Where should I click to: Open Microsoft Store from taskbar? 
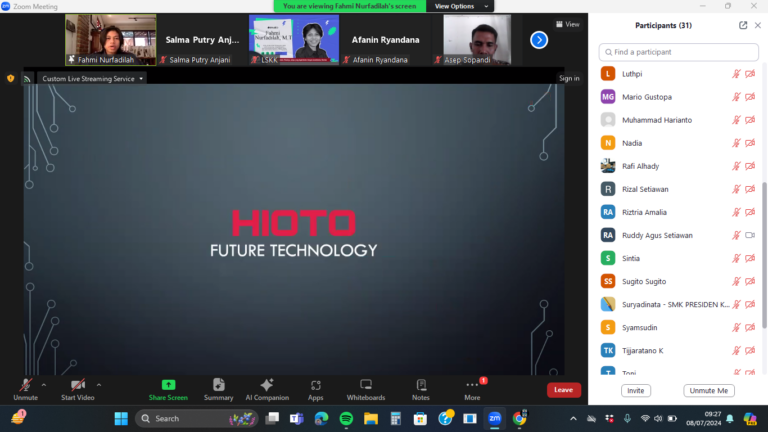(x=420, y=418)
